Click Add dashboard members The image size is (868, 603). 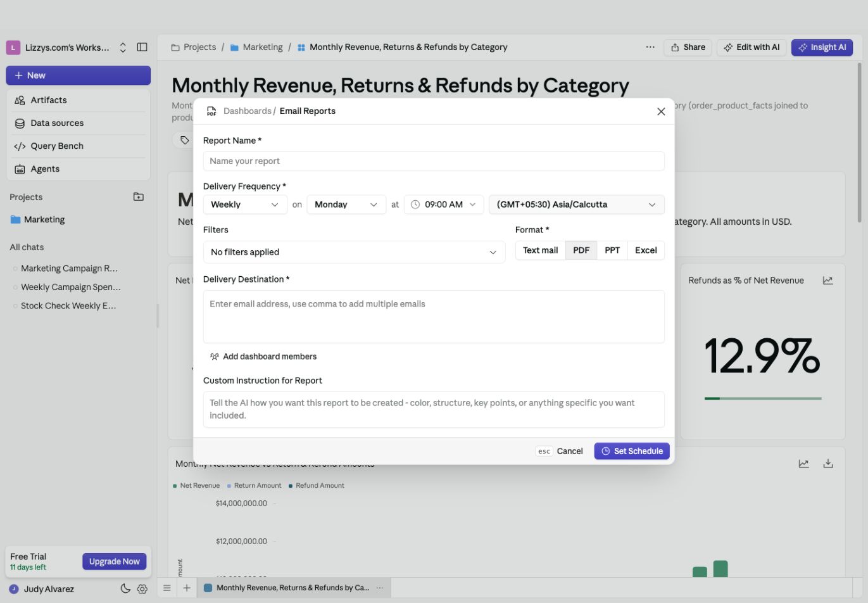tap(263, 357)
